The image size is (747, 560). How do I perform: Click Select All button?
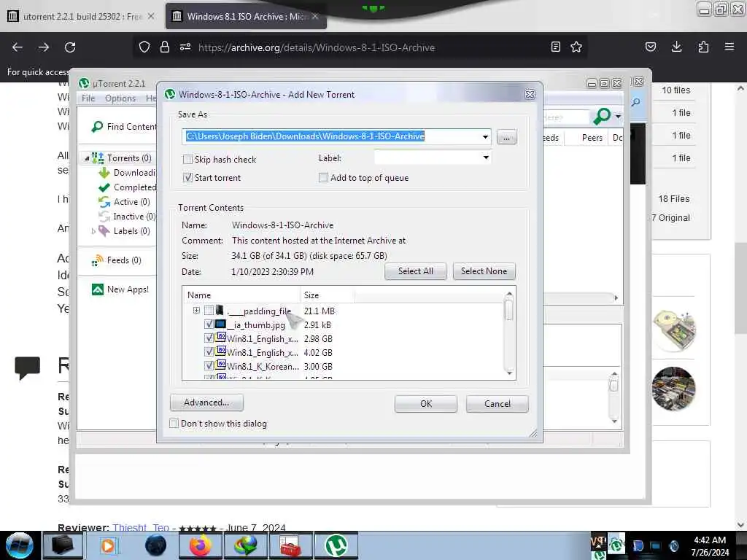[x=415, y=271]
